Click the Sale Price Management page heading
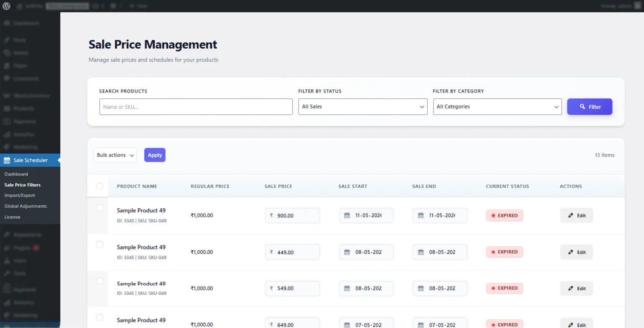The image size is (644, 328). (153, 44)
